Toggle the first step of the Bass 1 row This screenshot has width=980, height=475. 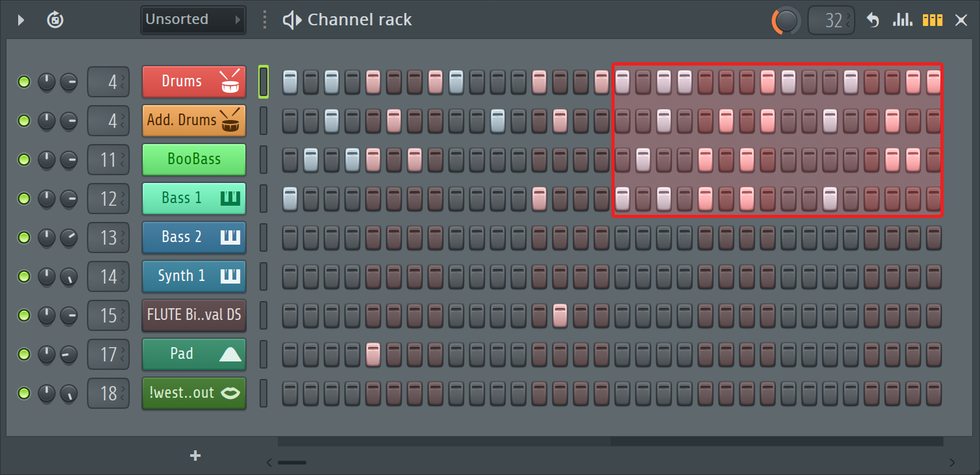point(290,199)
